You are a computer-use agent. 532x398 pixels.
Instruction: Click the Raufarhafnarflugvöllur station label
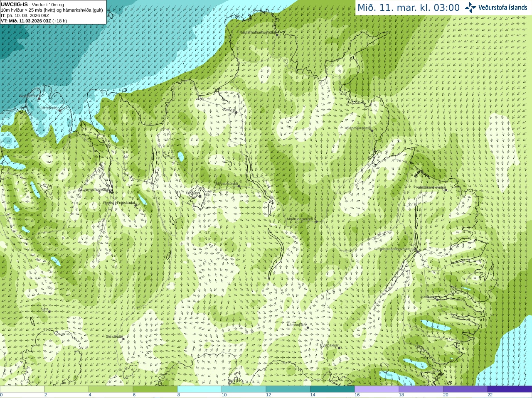point(258,32)
